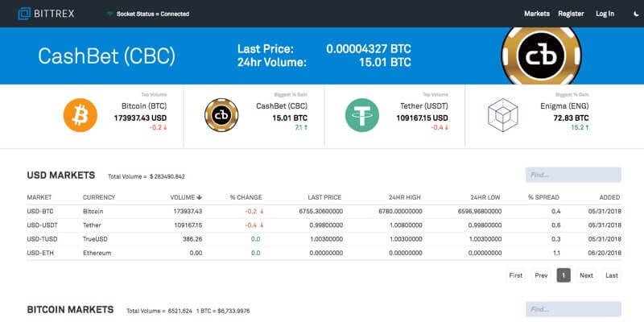Viewport: 644px width, 322px height.
Task: Click inside Bitcoin Markets Find field
Action: point(573,309)
